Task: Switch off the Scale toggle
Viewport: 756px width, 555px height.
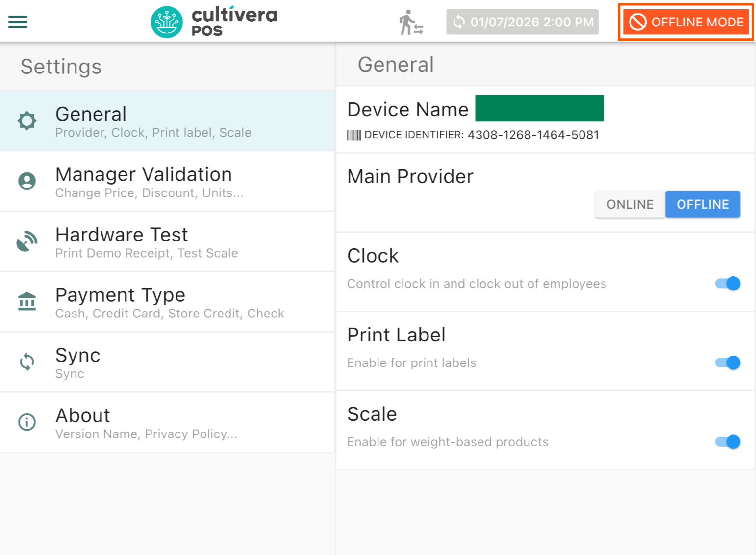Action: tap(728, 442)
